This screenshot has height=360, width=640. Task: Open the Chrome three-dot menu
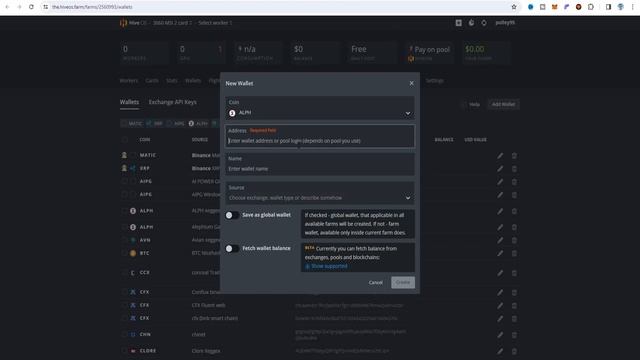click(633, 7)
